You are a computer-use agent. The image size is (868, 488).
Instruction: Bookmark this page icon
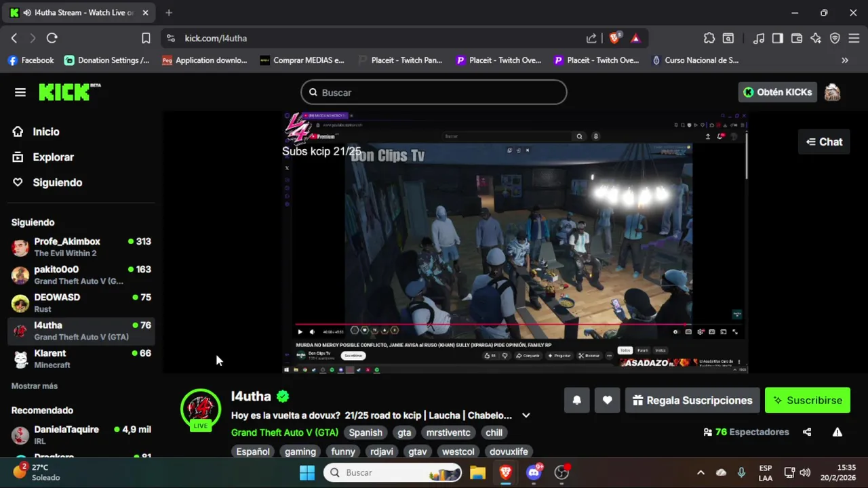pyautogui.click(x=146, y=39)
